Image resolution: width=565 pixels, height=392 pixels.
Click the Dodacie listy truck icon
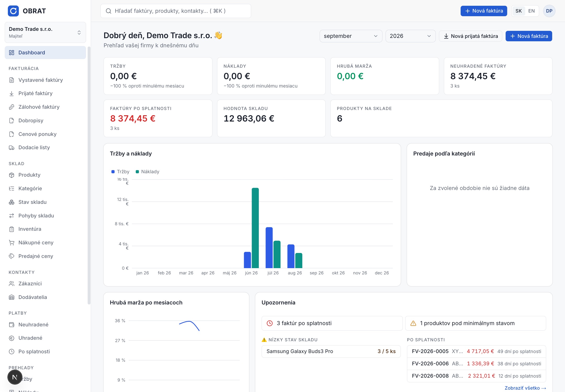pyautogui.click(x=12, y=148)
